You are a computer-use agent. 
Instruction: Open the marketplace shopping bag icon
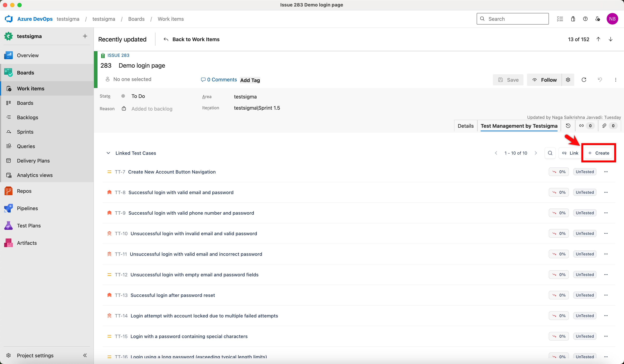573,19
